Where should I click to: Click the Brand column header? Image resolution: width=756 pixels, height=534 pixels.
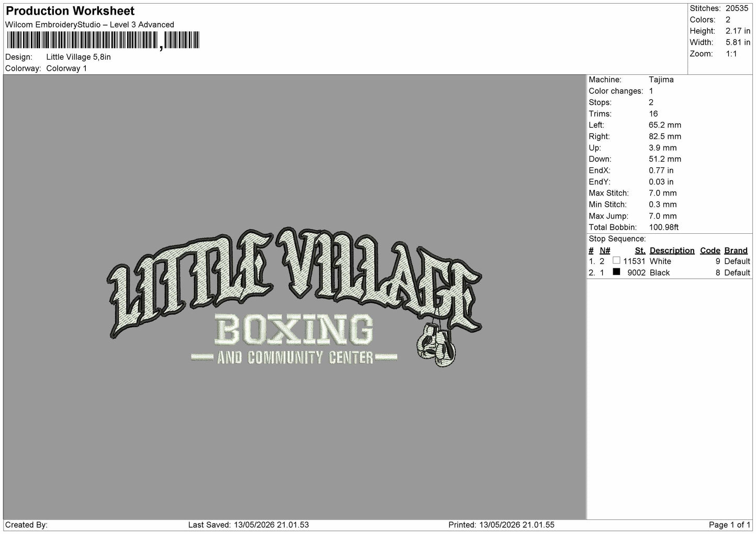click(736, 251)
